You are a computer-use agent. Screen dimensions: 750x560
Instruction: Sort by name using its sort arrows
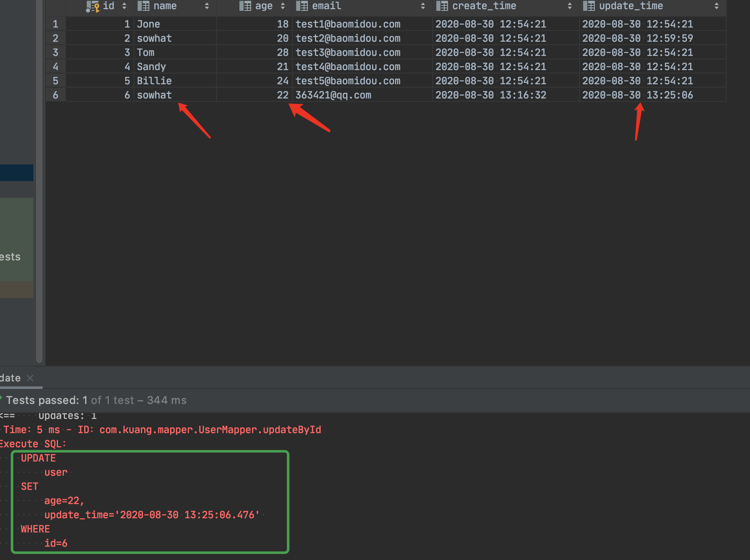(x=207, y=6)
